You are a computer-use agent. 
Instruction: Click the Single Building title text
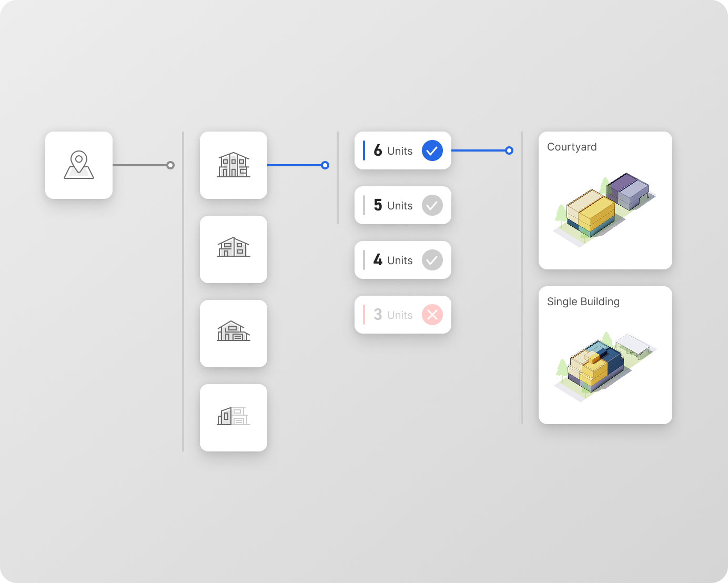pyautogui.click(x=583, y=301)
